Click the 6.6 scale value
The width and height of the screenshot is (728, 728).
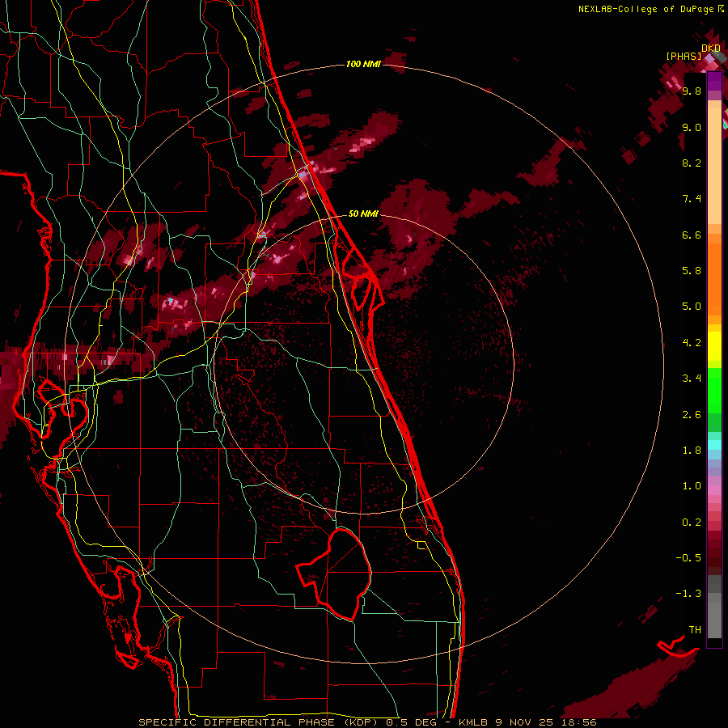click(x=692, y=235)
